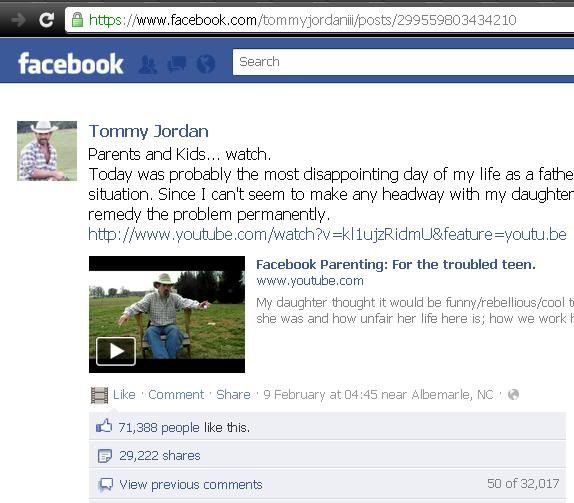The width and height of the screenshot is (574, 503).
Task: Click the green SSL padlock icon
Action: (77, 19)
